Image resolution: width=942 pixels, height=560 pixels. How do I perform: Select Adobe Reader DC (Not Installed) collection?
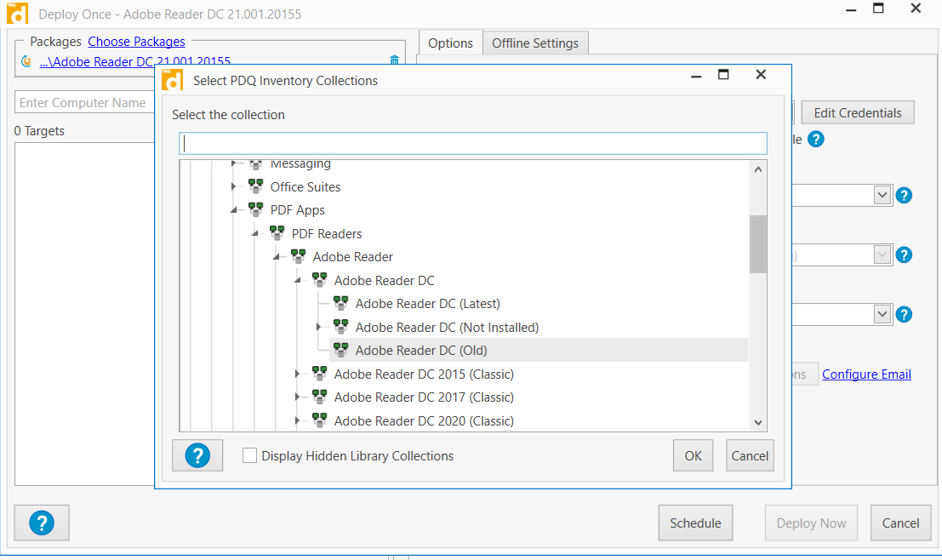click(x=447, y=327)
